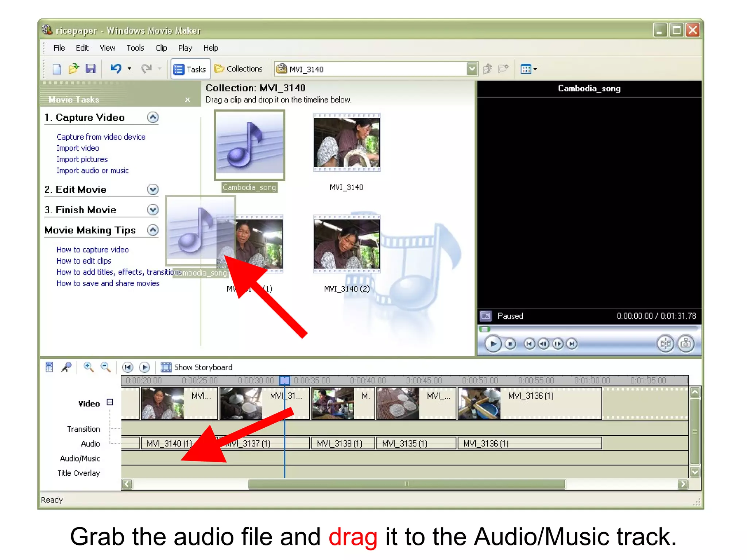Click the New Collection Folder icon
Screen dimensions: 747x560
(503, 69)
